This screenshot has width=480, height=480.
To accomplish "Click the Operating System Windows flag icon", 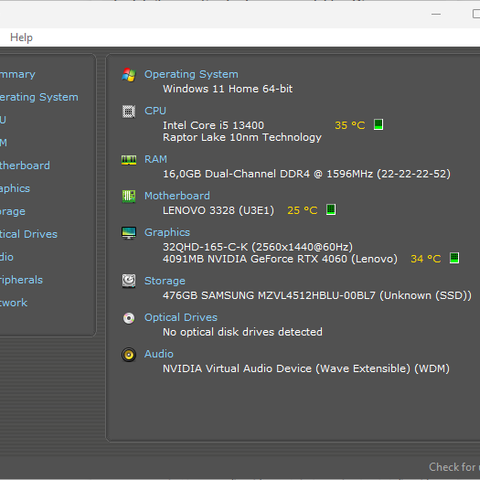I will click(x=129, y=75).
